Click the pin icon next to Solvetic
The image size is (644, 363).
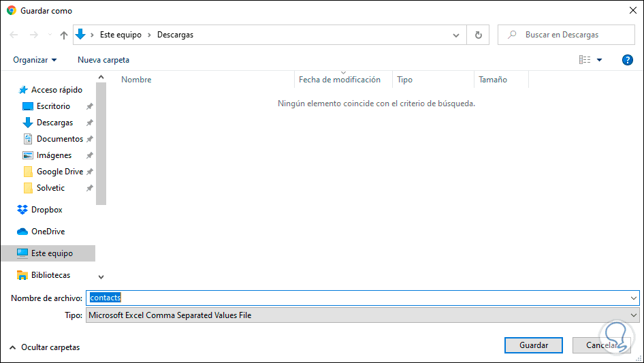tap(90, 188)
